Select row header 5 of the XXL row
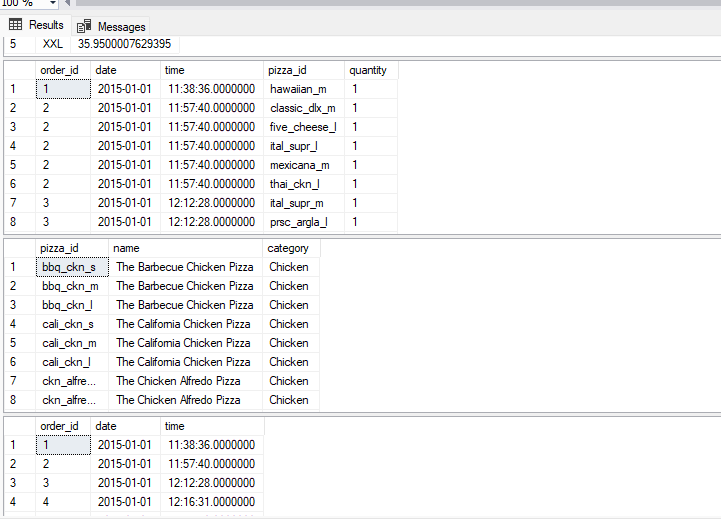This screenshot has height=519, width=721. tap(20, 44)
